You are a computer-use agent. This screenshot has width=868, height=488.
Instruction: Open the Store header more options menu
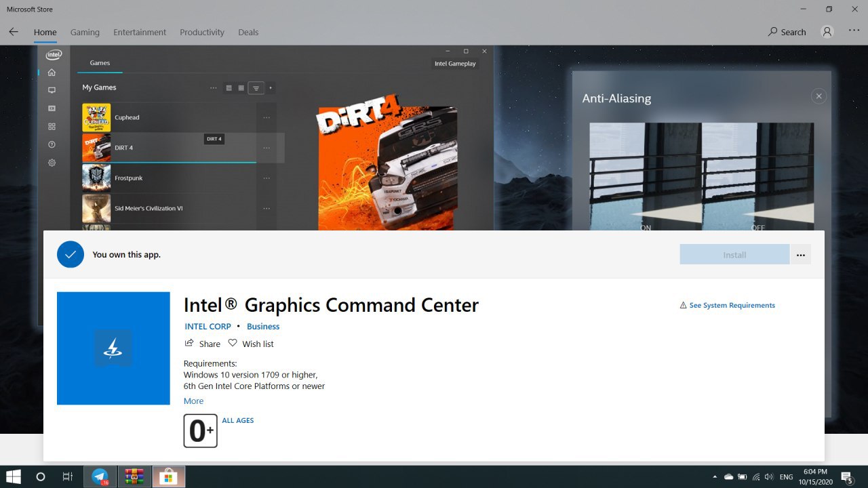click(x=854, y=31)
